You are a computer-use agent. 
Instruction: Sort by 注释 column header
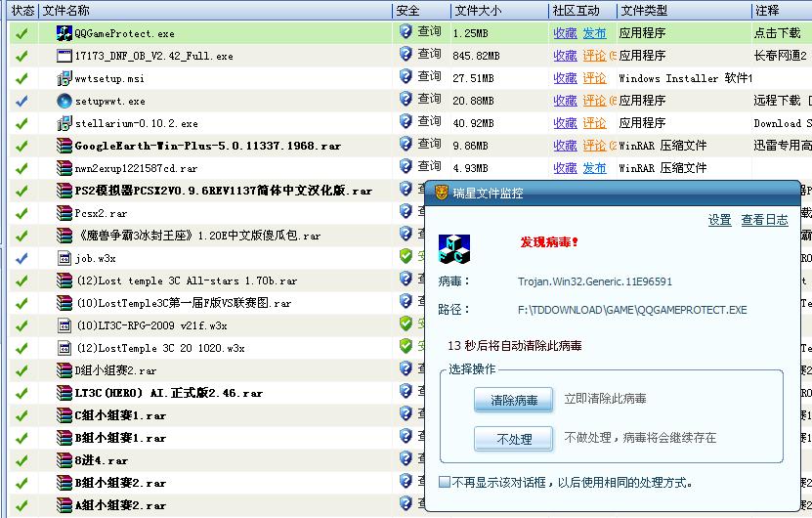click(x=782, y=11)
